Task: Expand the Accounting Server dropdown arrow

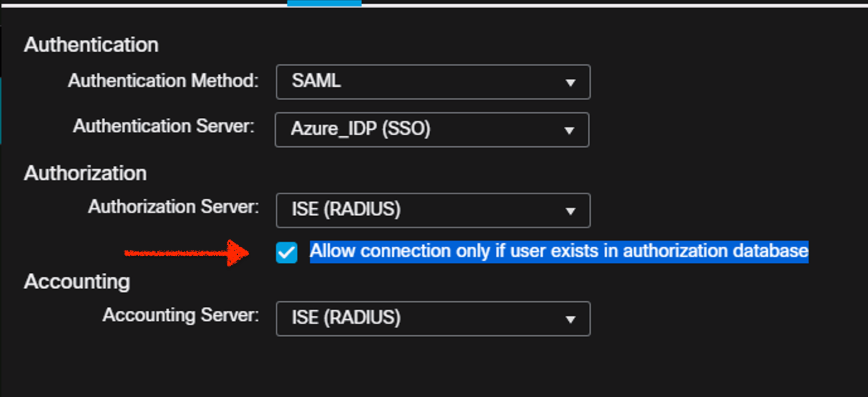Action: 571,319
